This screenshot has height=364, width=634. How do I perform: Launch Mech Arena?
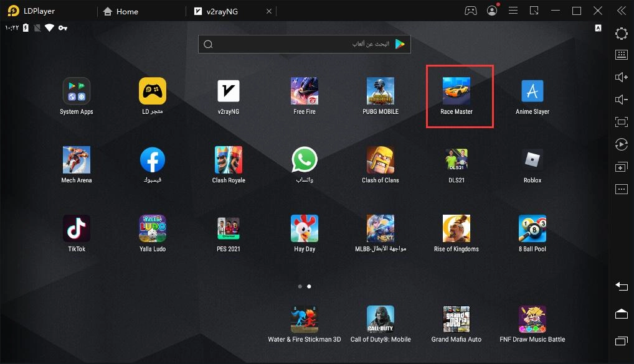click(x=77, y=160)
